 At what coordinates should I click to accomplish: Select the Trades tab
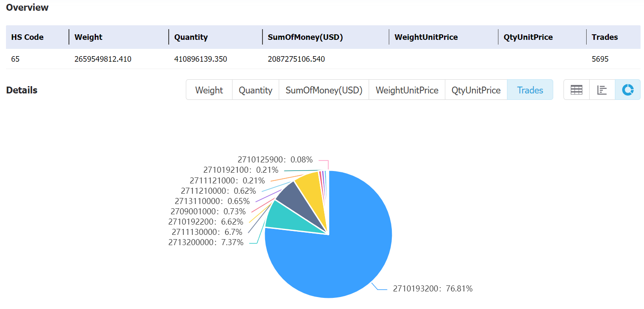pyautogui.click(x=530, y=90)
